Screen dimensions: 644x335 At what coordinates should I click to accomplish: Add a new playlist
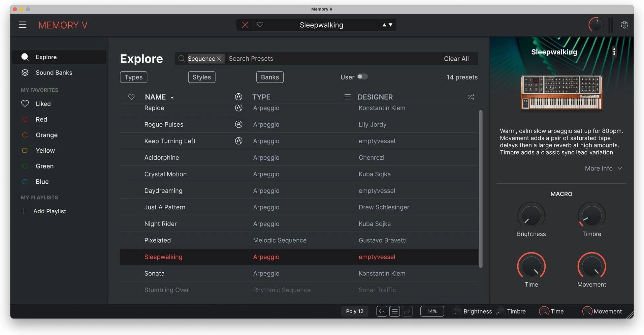(x=44, y=211)
